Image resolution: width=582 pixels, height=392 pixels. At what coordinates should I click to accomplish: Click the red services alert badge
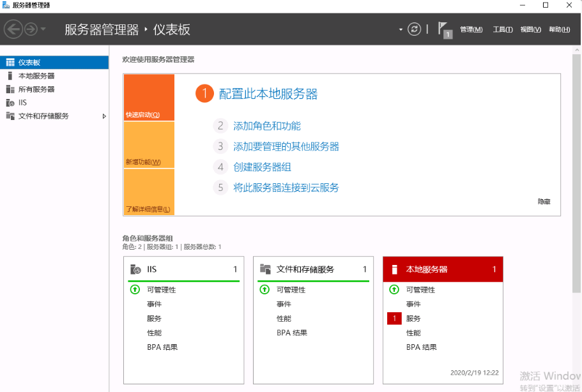pyautogui.click(x=394, y=319)
